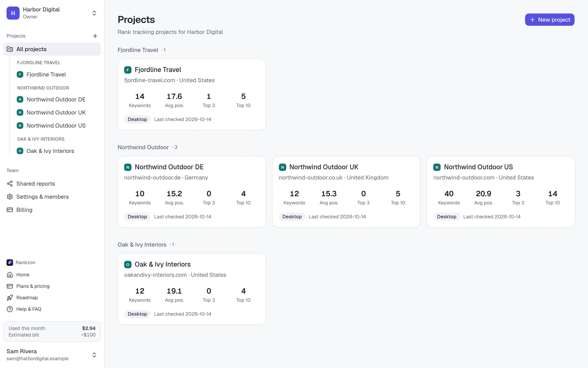
Task: Click the house icon beside Home
Action: (10, 275)
